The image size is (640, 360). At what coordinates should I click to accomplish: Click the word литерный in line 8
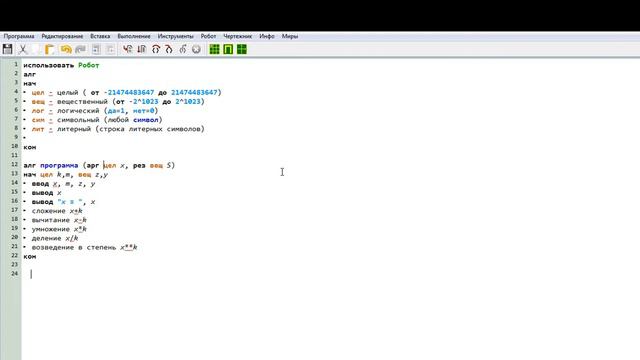[x=74, y=129]
